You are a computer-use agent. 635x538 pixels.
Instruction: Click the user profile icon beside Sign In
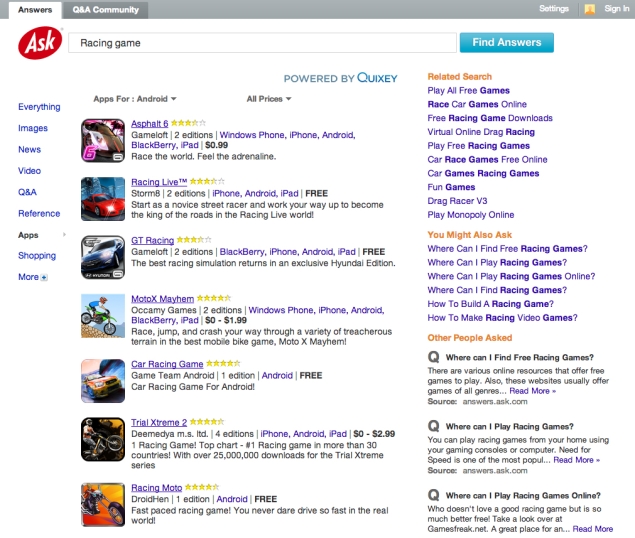590,9
